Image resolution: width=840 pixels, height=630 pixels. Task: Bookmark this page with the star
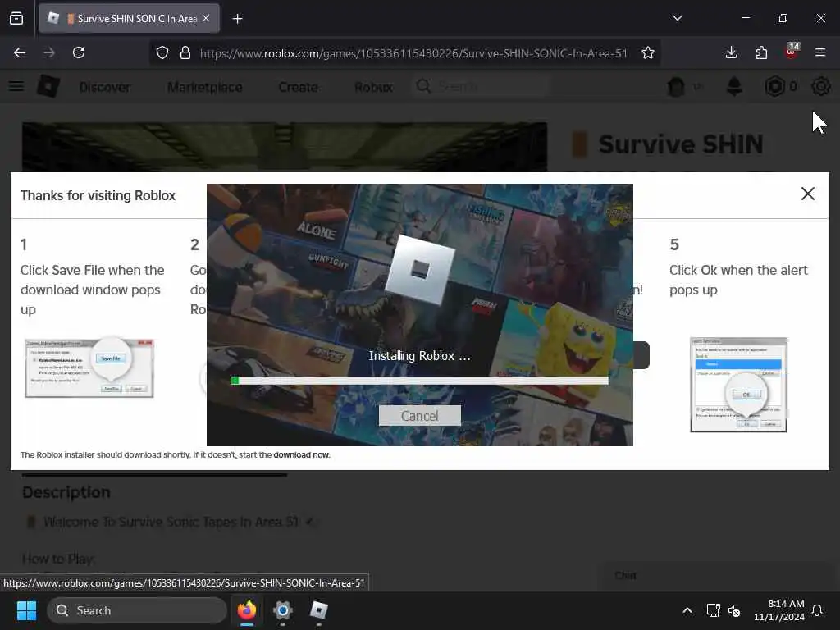pyautogui.click(x=648, y=53)
